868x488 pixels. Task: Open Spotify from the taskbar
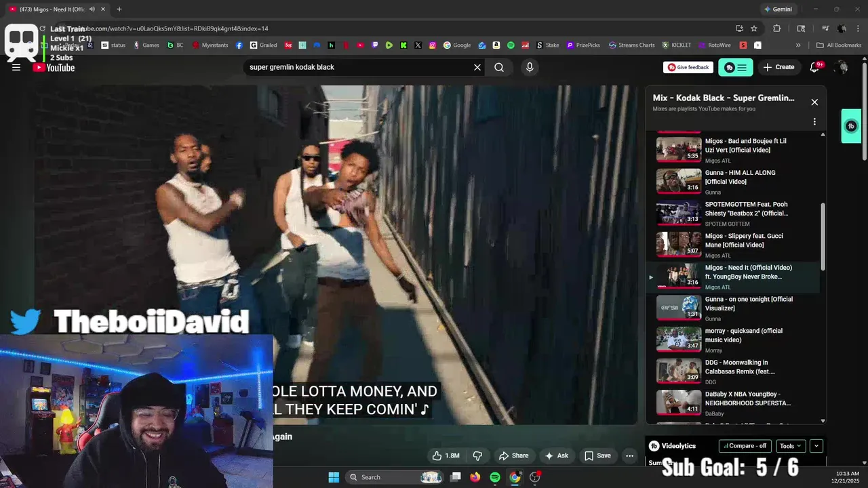pos(495,477)
